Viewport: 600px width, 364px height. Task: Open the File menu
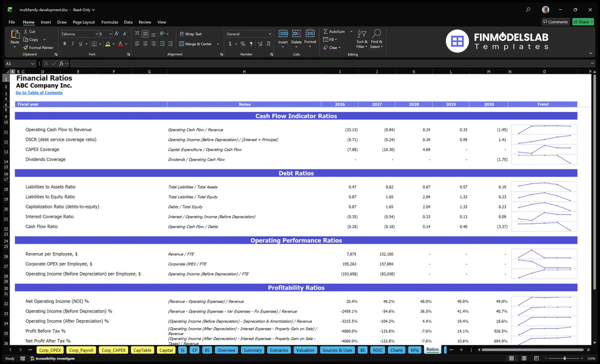pos(11,22)
